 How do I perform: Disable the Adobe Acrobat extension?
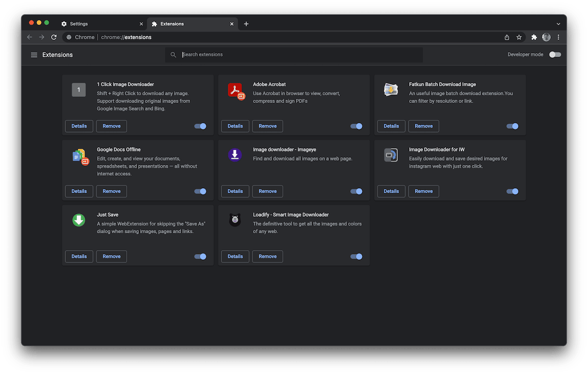click(x=356, y=126)
